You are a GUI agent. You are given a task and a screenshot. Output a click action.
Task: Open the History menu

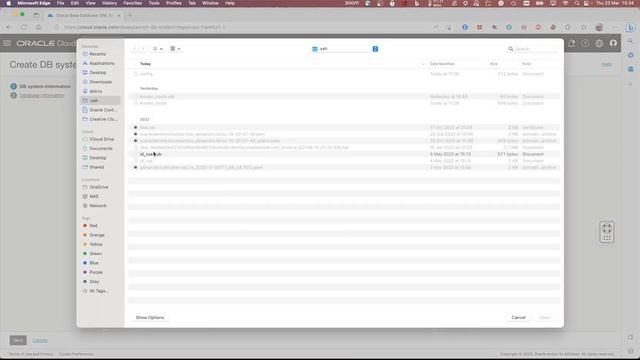pyautogui.click(x=109, y=3)
